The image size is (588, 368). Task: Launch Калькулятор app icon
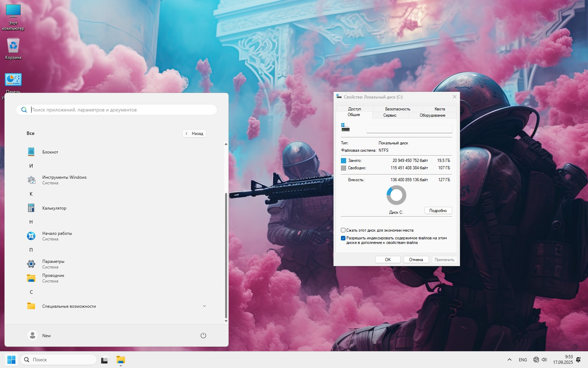(x=31, y=208)
